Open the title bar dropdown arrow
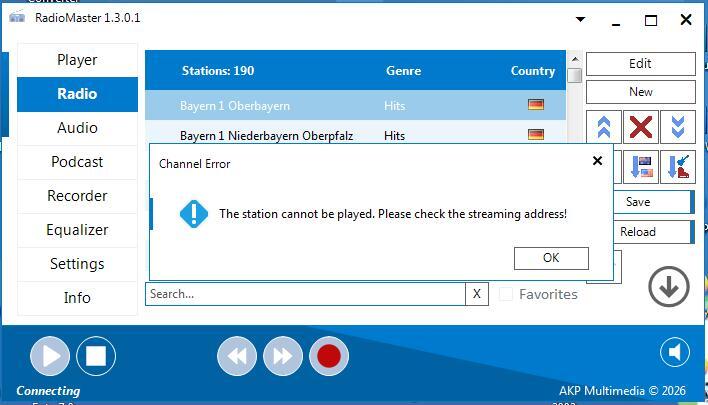708x405 pixels. [581, 19]
